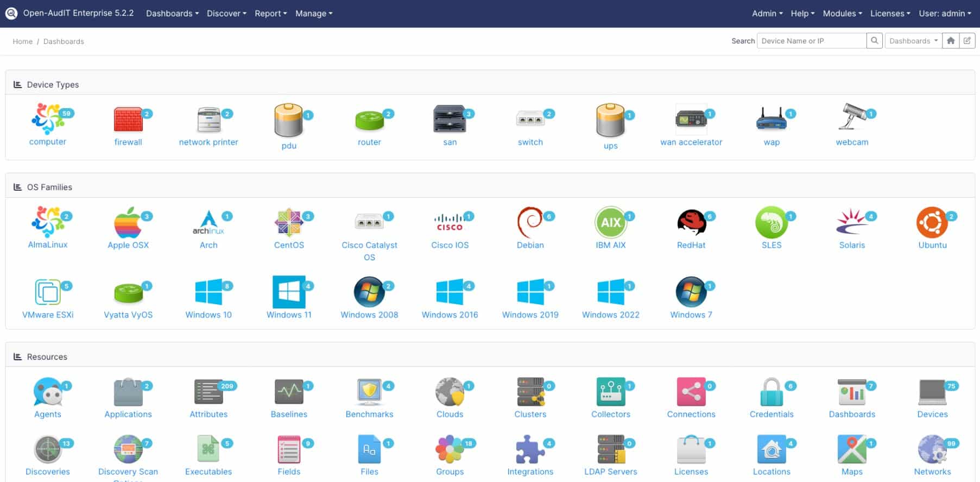Open the VMware ESXi icon
Image resolution: width=980 pixels, height=482 pixels.
(x=48, y=292)
